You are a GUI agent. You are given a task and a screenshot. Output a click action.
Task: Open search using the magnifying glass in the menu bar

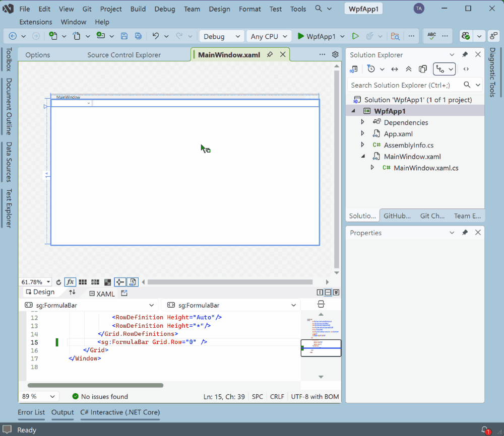pos(319,9)
